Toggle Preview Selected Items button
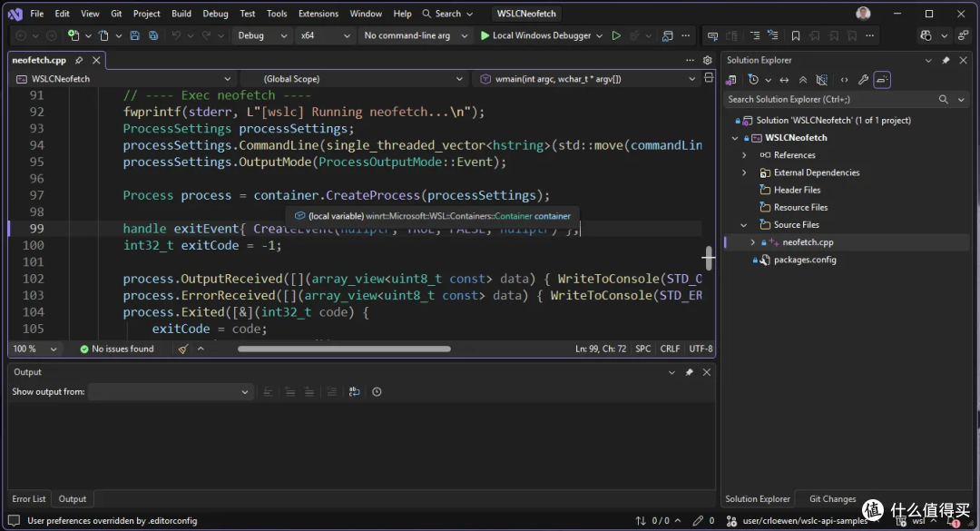 tap(882, 80)
